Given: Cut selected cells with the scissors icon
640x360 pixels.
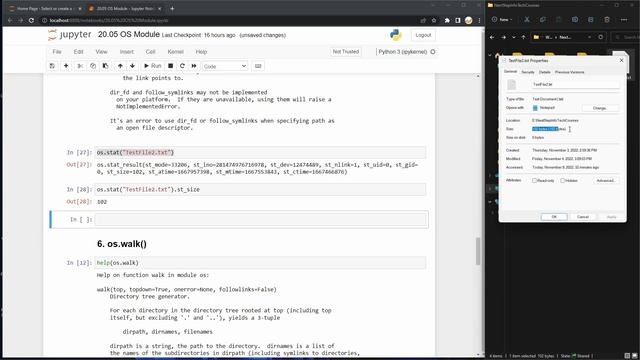Looking at the screenshot, I should point(80,66).
